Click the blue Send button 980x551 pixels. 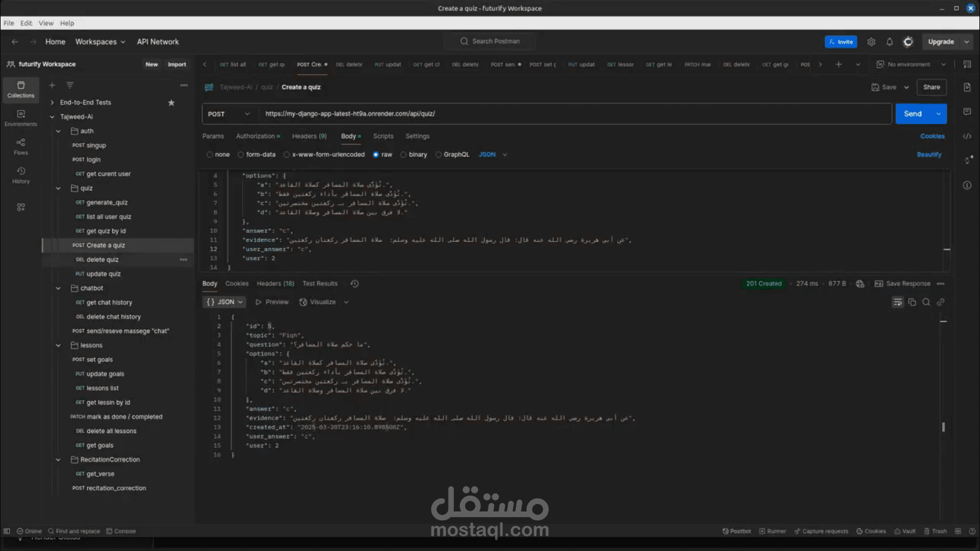point(912,114)
